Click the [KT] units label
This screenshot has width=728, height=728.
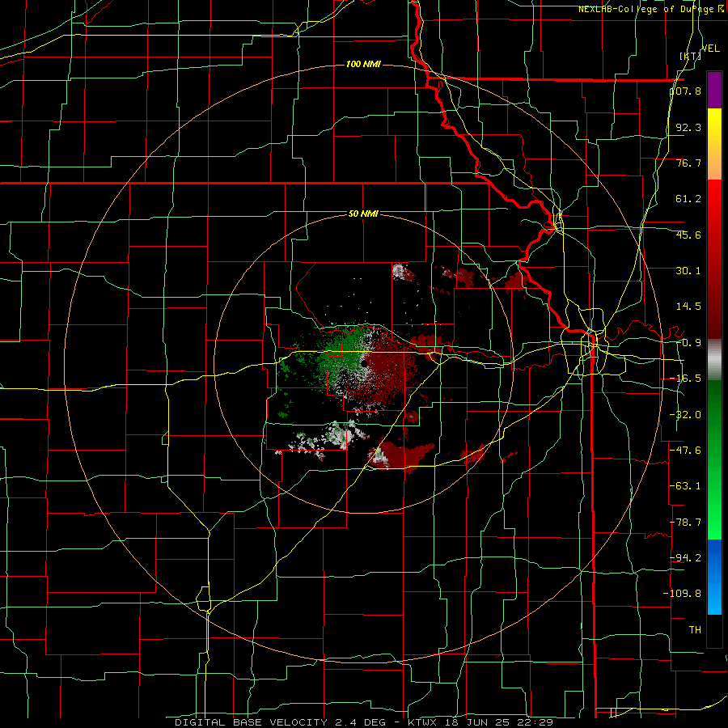pyautogui.click(x=691, y=56)
